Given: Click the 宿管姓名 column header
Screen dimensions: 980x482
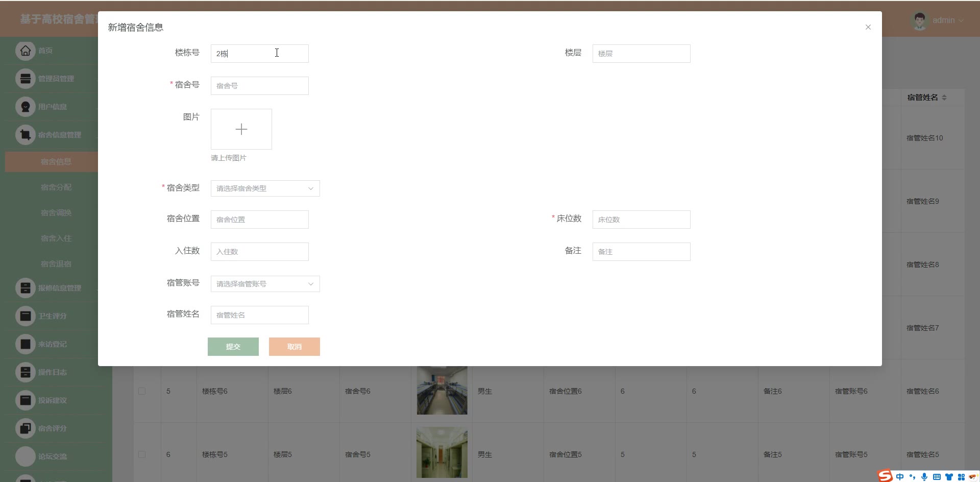Looking at the screenshot, I should (x=923, y=98).
